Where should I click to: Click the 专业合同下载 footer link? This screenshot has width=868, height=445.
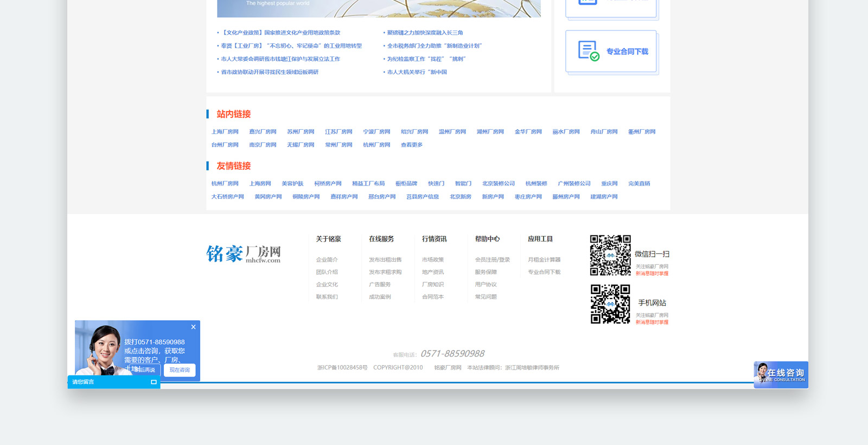tap(544, 272)
